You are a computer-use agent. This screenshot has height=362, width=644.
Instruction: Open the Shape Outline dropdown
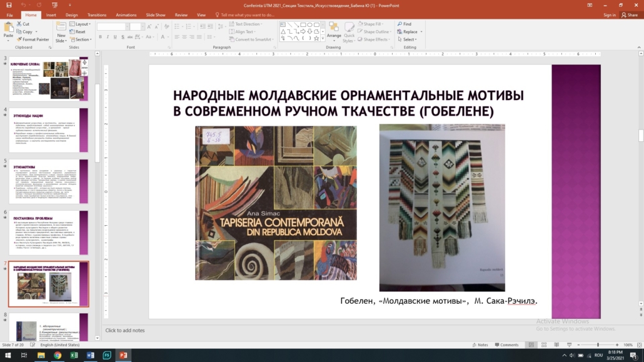(374, 32)
